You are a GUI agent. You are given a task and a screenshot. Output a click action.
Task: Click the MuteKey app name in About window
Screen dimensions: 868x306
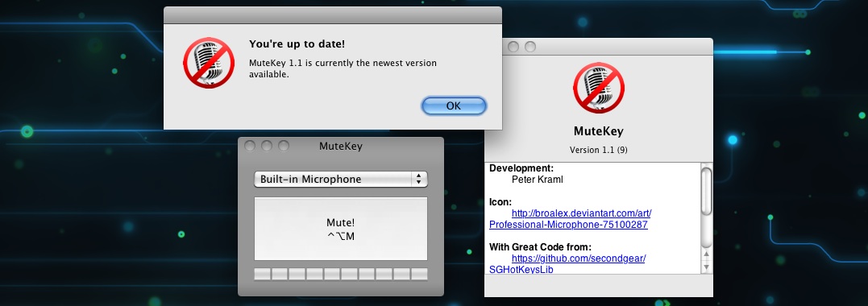pos(598,131)
